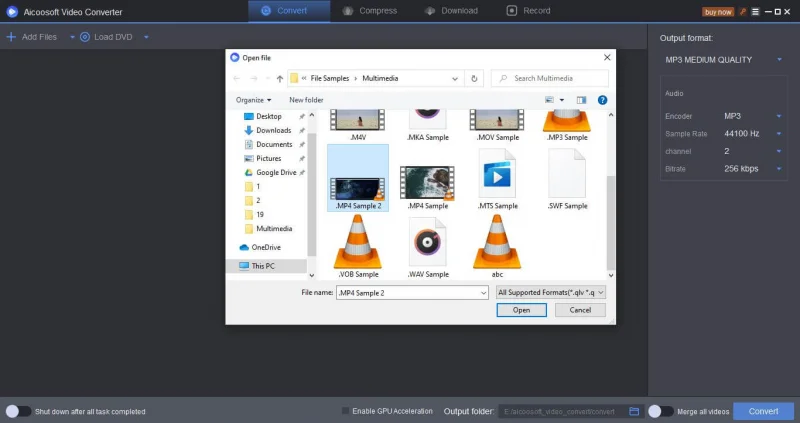Click the Cancel button in dialog
The width and height of the screenshot is (800, 423).
coord(580,310)
